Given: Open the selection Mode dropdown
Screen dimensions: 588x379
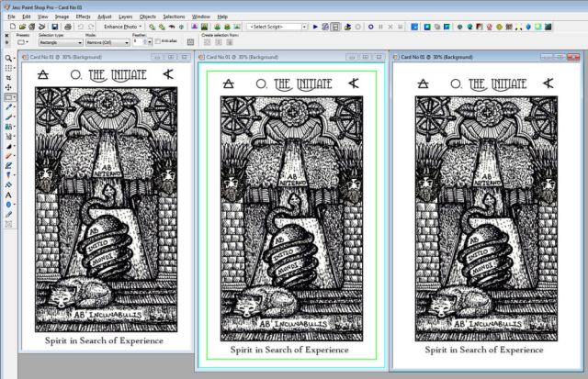Looking at the screenshot, I should 103,41.
